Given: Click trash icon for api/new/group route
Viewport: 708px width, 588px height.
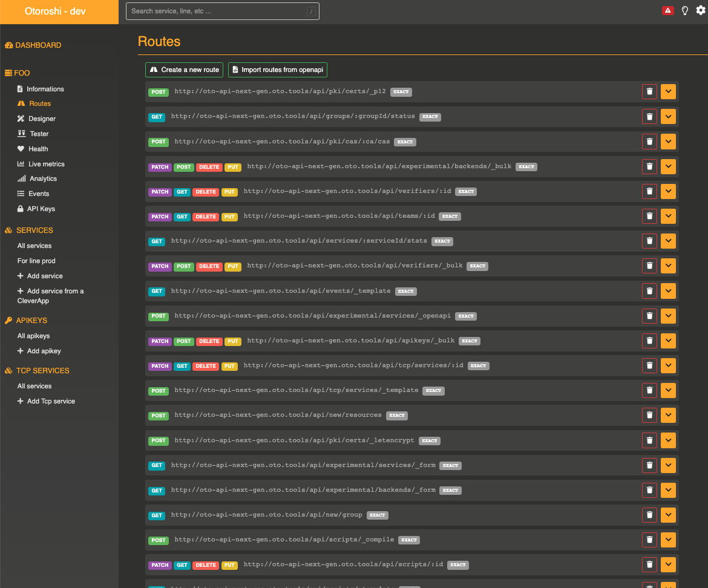Looking at the screenshot, I should click(x=649, y=515).
